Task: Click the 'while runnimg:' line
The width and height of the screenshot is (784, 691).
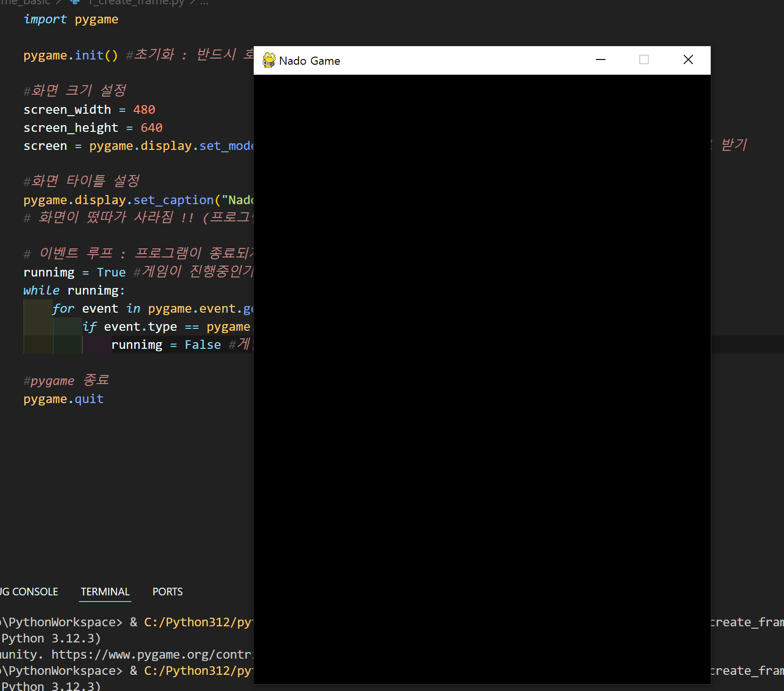Action: click(x=74, y=290)
